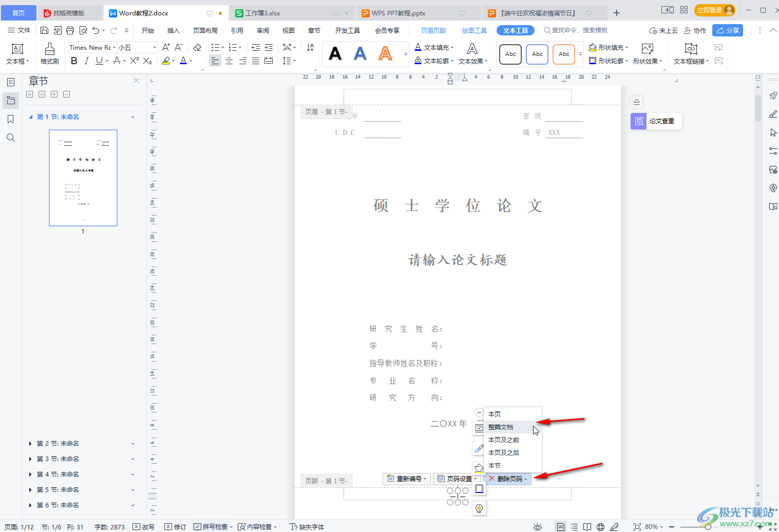The image size is (779, 532).
Task: Open the search magnifier in left sidebar
Action: pyautogui.click(x=11, y=138)
